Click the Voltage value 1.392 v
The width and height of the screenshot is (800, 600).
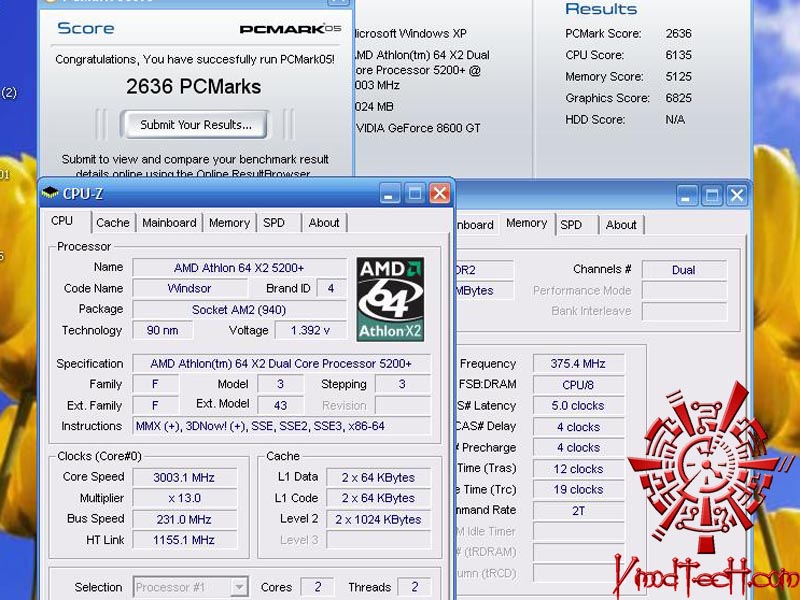(311, 330)
